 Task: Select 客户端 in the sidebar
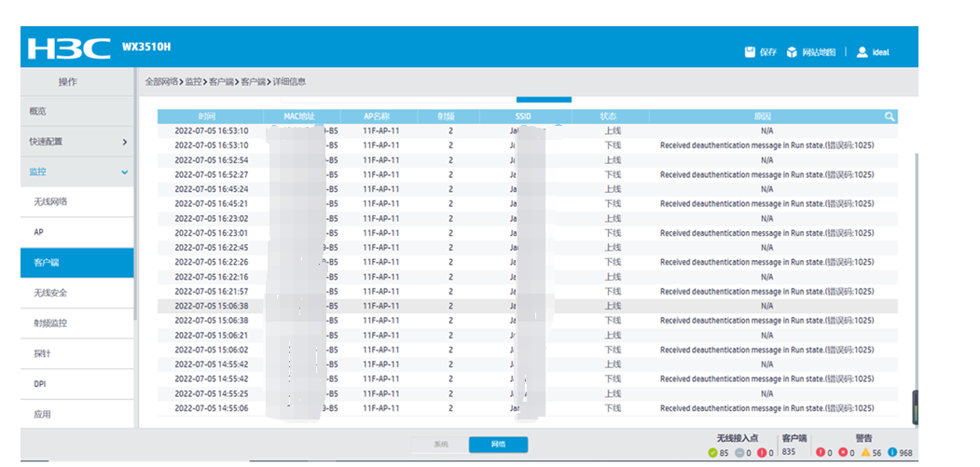click(76, 263)
